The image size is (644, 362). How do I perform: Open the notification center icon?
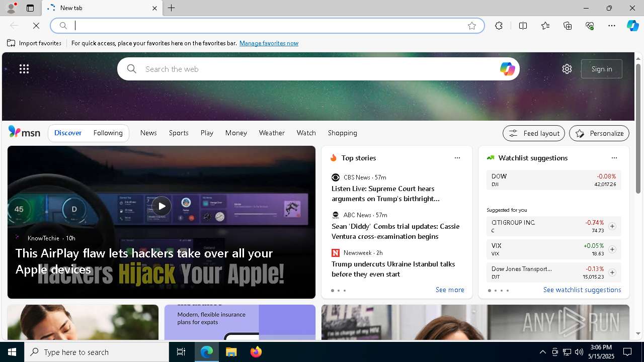[627, 352]
